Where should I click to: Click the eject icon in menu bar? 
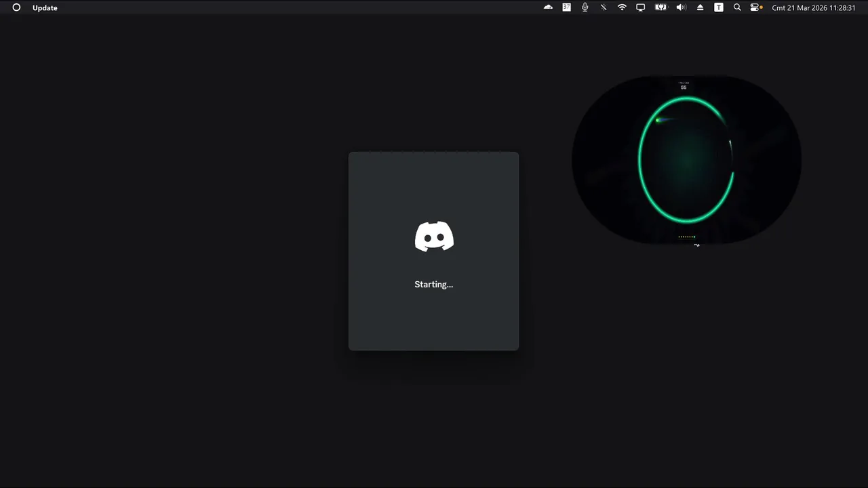700,7
